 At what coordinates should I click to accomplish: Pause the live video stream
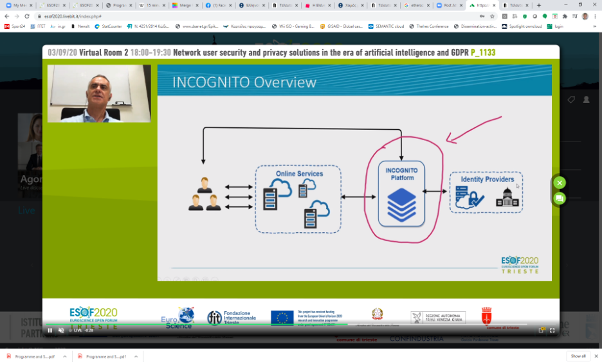click(50, 330)
